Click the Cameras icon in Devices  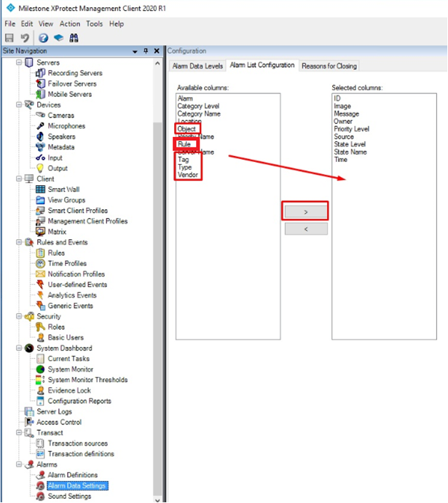click(x=40, y=115)
